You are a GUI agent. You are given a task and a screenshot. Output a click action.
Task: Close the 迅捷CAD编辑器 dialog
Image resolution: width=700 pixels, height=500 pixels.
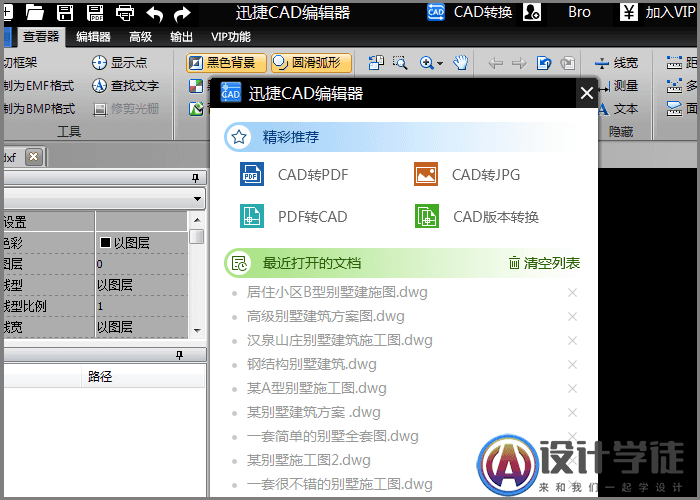587,93
